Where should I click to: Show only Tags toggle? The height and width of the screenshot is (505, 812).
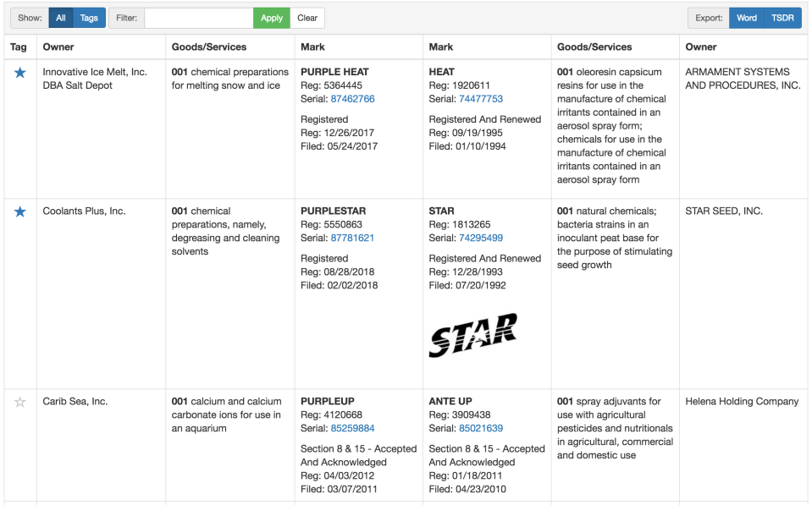coord(89,18)
